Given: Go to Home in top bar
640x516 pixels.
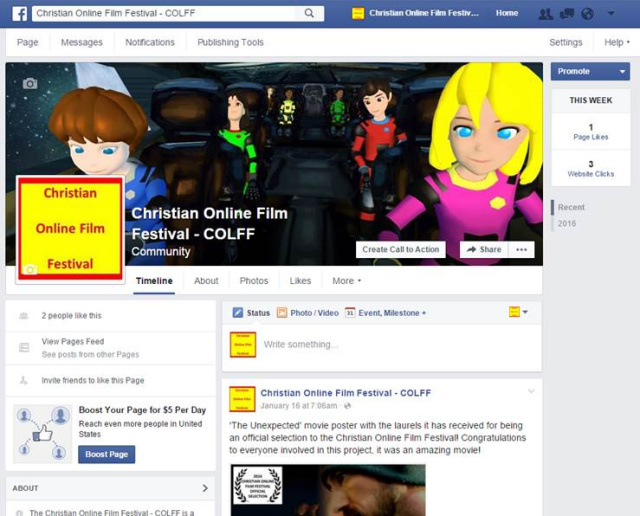Looking at the screenshot, I should click(507, 13).
